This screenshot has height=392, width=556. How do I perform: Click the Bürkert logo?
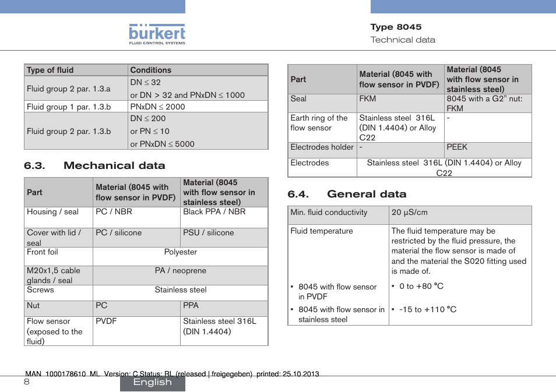157,34
